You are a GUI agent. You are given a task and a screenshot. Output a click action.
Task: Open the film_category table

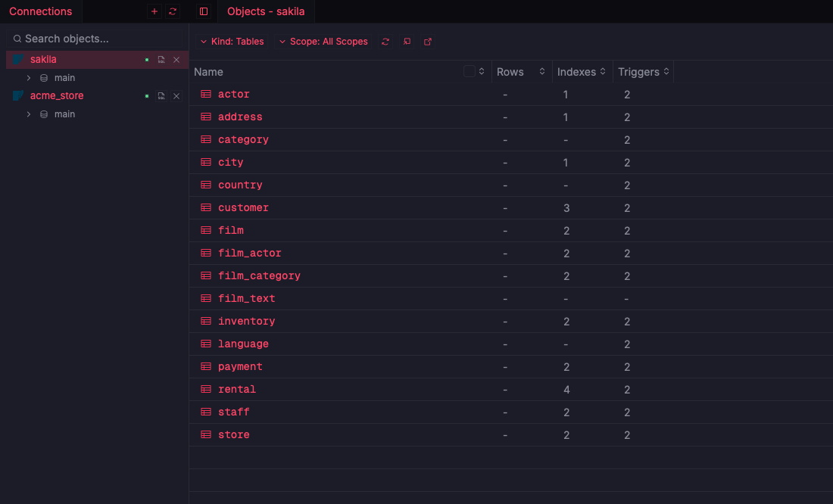click(259, 275)
